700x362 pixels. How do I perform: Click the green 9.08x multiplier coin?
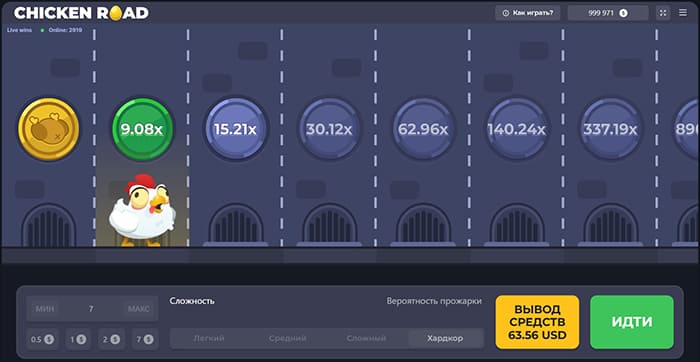tap(142, 129)
